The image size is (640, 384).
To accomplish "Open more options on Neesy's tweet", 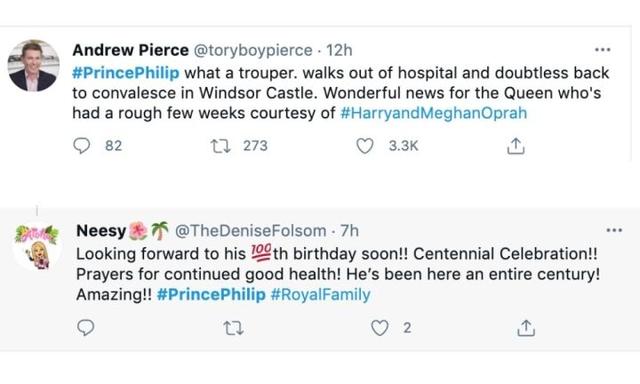I will tap(614, 231).
